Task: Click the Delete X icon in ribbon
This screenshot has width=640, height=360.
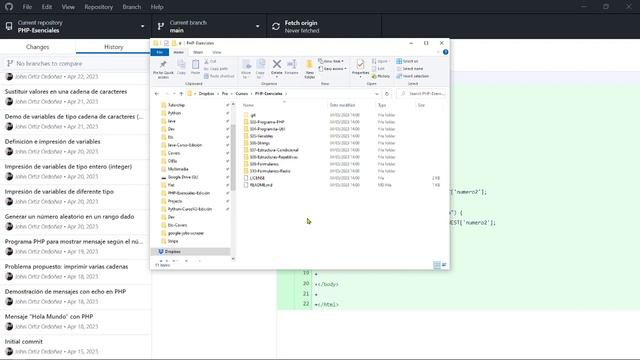Action: click(x=276, y=64)
